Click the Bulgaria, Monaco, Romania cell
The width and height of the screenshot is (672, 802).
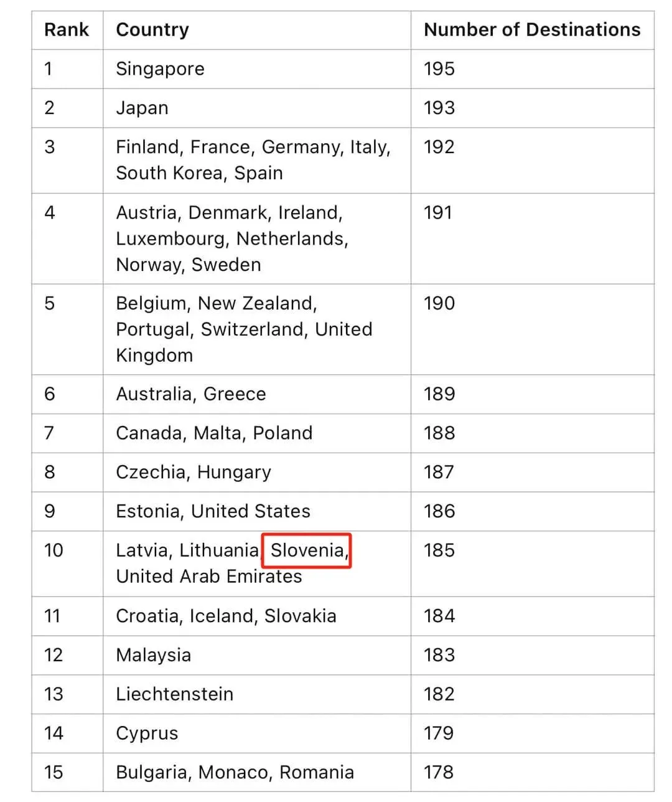pos(256,773)
